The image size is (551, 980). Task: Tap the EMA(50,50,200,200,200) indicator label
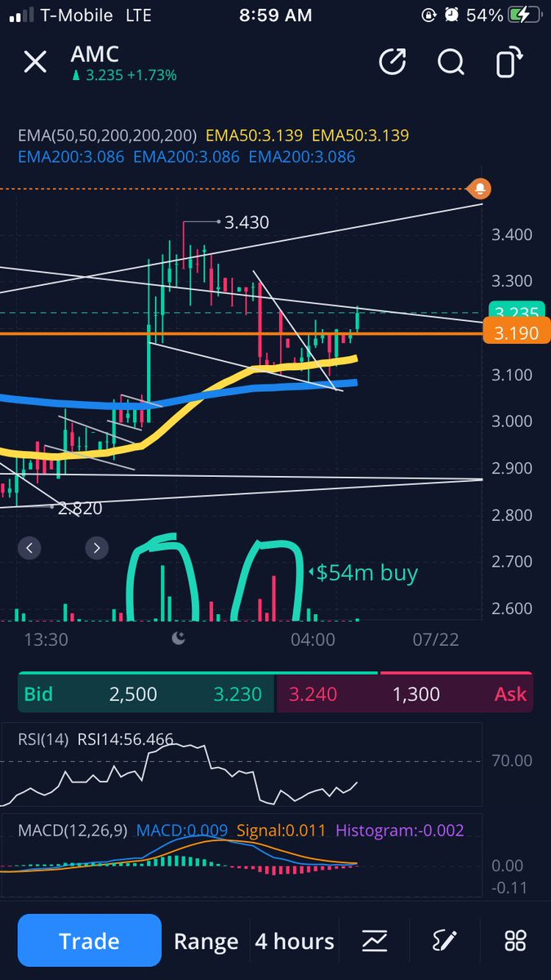tap(108, 136)
